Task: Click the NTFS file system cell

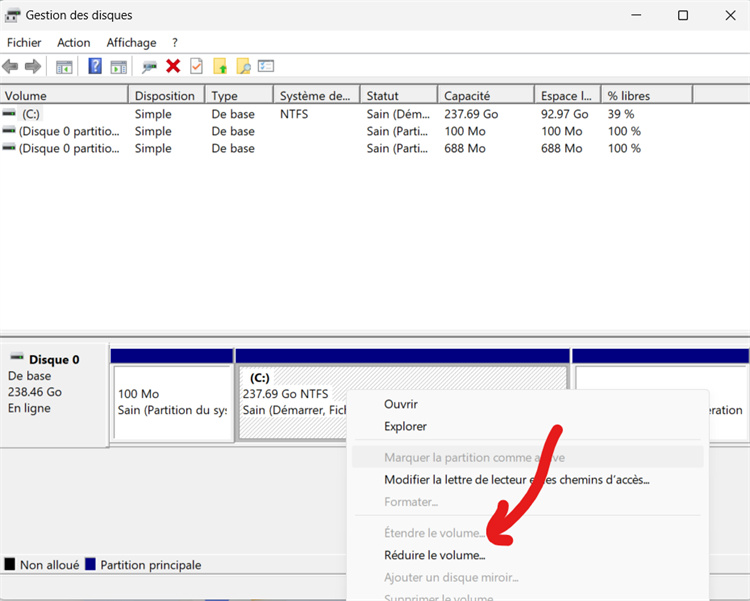Action: pos(294,114)
